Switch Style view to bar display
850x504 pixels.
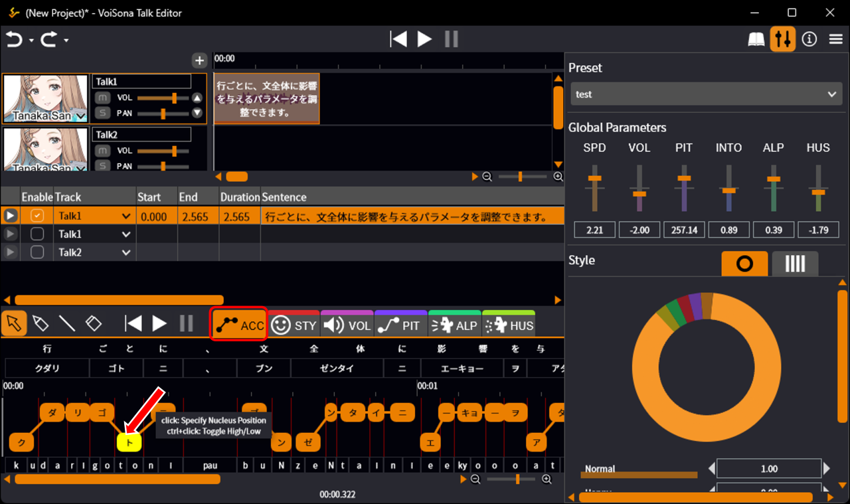coord(795,264)
